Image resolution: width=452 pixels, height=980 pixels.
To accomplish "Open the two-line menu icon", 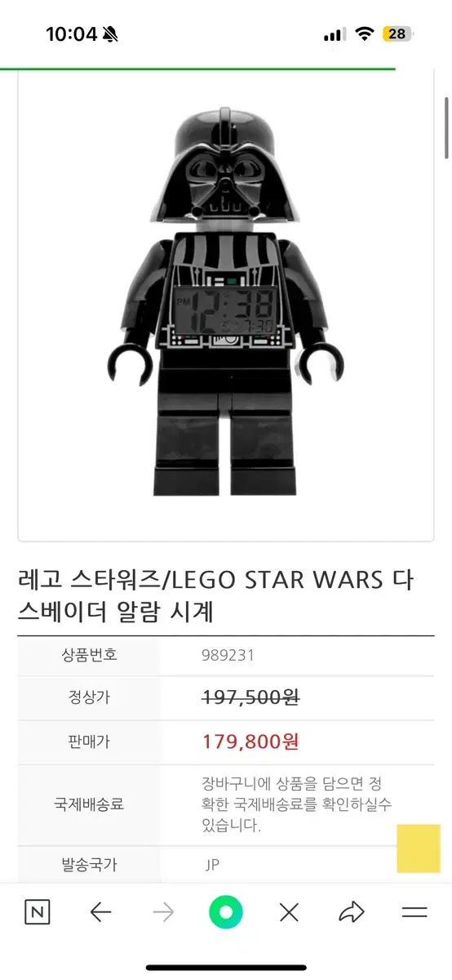I will [414, 912].
